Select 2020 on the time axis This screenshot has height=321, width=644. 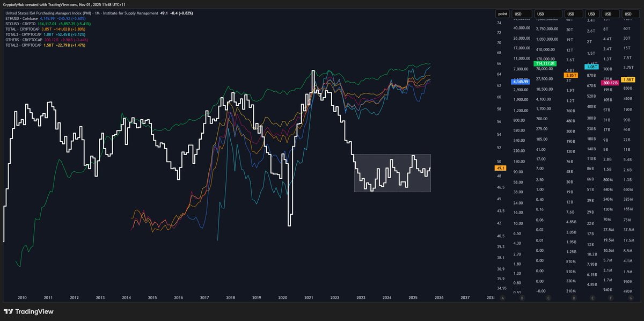click(283, 297)
